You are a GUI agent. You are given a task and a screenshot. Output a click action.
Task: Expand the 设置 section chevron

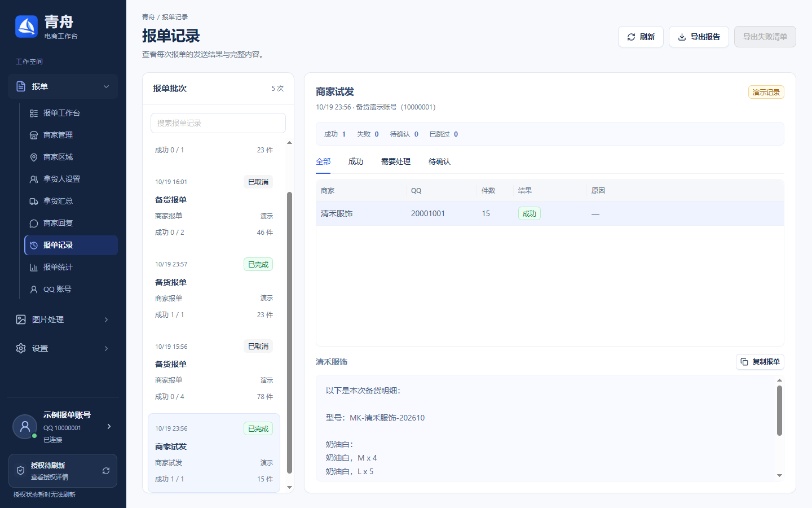pos(106,348)
